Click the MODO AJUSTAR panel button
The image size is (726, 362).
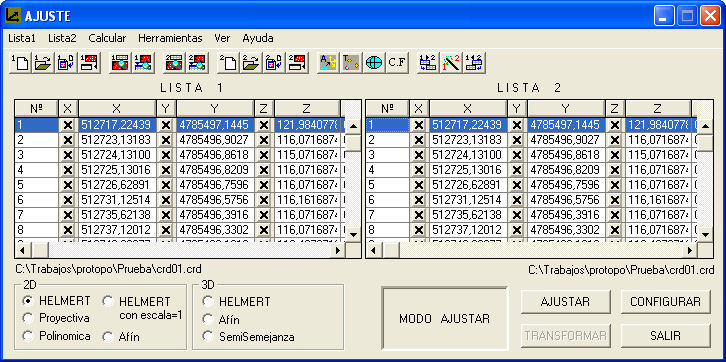tap(444, 318)
